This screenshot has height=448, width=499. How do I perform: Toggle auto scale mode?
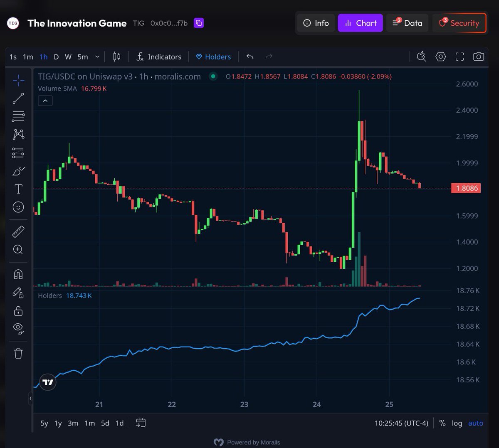(x=476, y=423)
